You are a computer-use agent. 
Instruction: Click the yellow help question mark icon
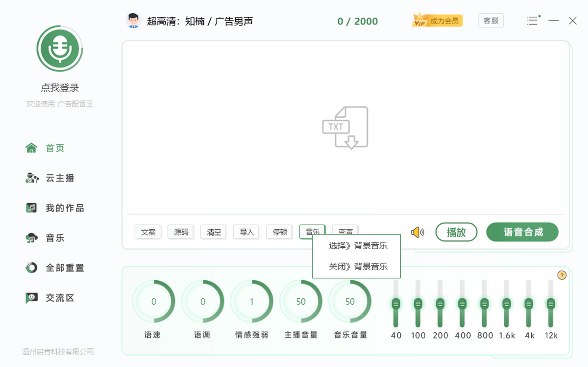[x=562, y=275]
